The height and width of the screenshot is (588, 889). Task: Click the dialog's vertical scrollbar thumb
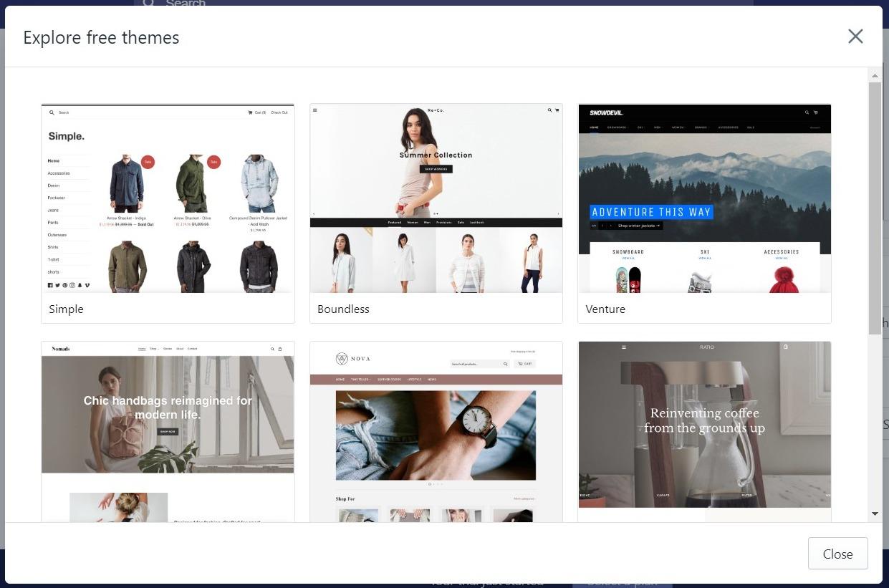pyautogui.click(x=875, y=208)
